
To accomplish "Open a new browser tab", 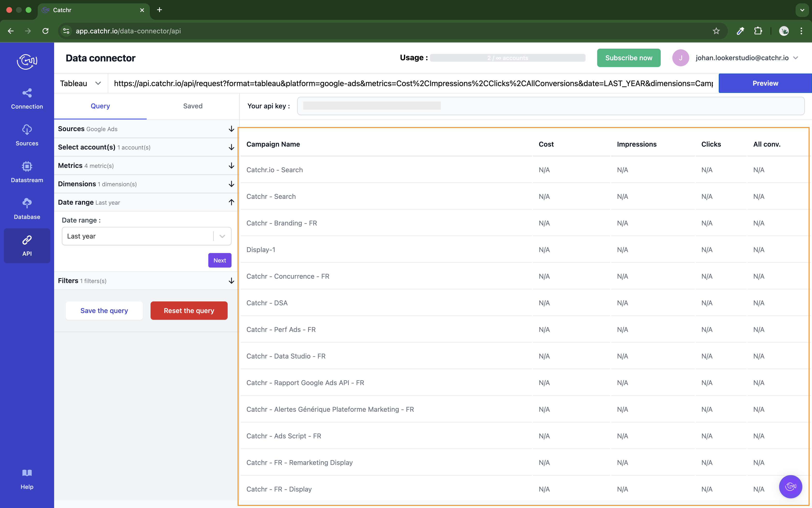I will tap(159, 10).
